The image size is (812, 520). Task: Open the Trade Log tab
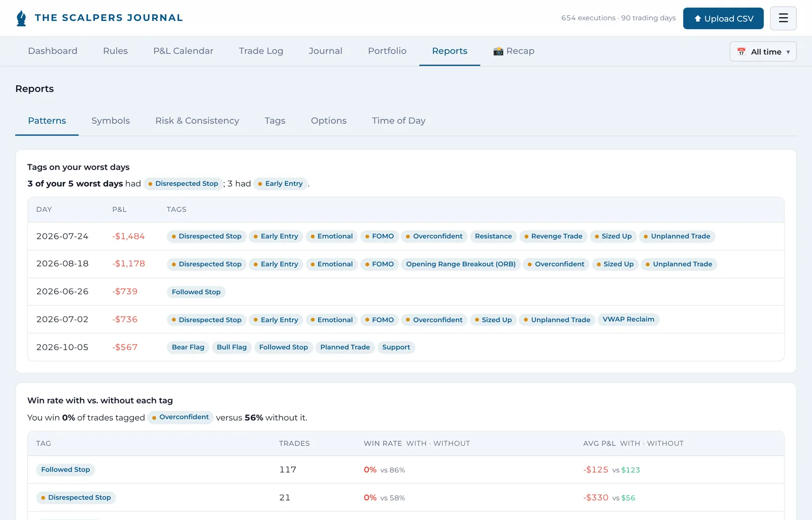pyautogui.click(x=261, y=51)
